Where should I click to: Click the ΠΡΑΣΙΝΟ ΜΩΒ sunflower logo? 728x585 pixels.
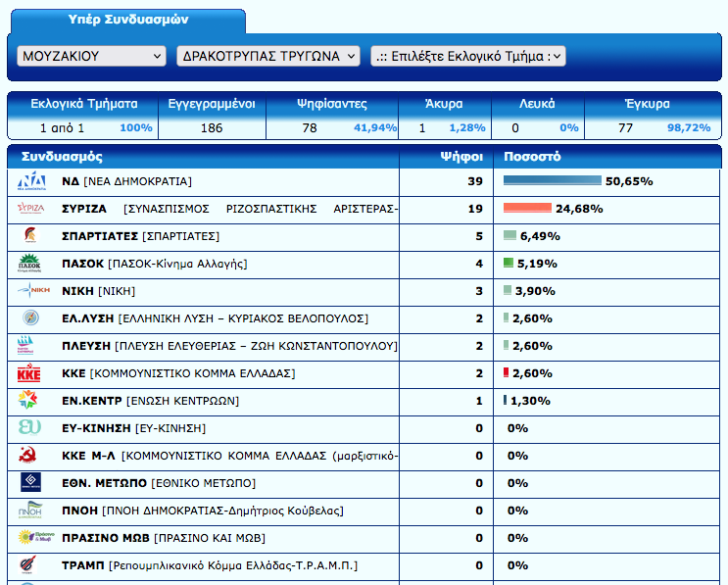pos(31,538)
